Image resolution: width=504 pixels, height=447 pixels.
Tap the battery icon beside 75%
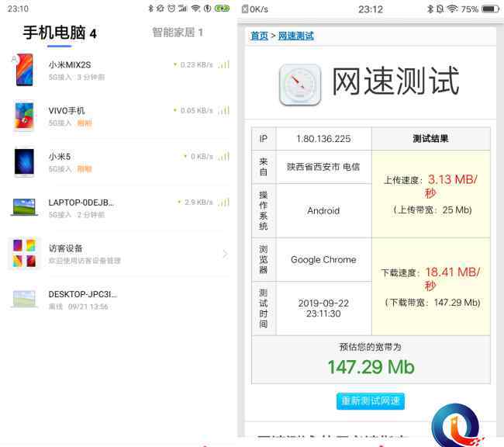(490, 9)
